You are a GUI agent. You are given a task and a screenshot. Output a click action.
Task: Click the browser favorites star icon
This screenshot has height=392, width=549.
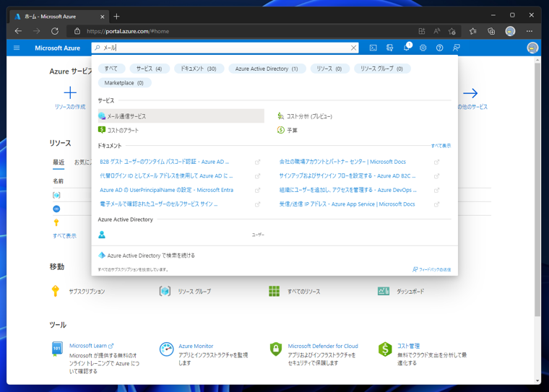point(473,31)
